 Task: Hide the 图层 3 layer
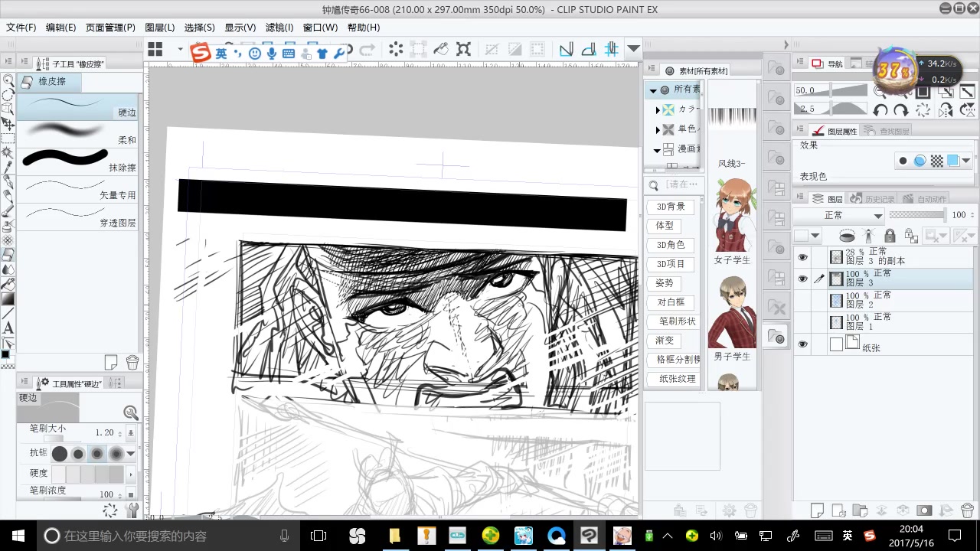coord(802,279)
